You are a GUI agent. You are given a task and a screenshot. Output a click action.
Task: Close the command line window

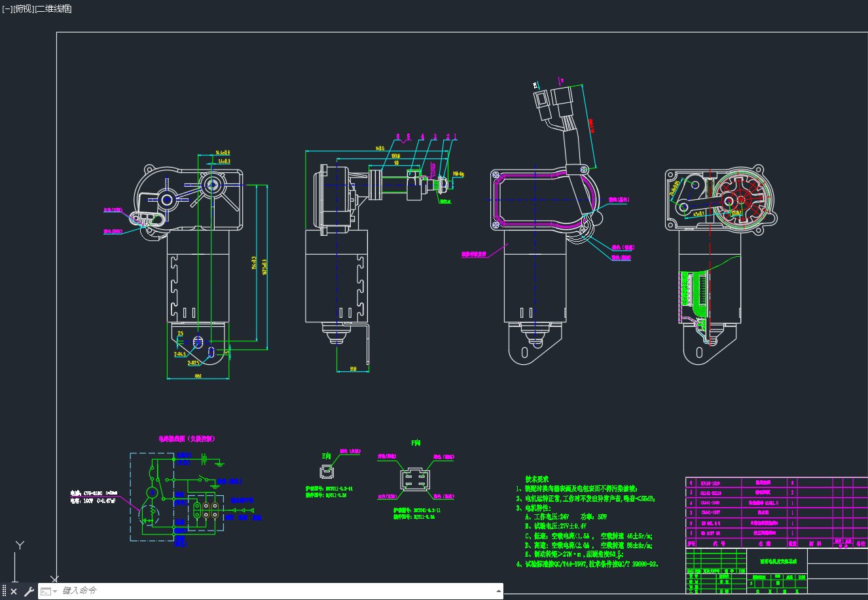click(14, 591)
